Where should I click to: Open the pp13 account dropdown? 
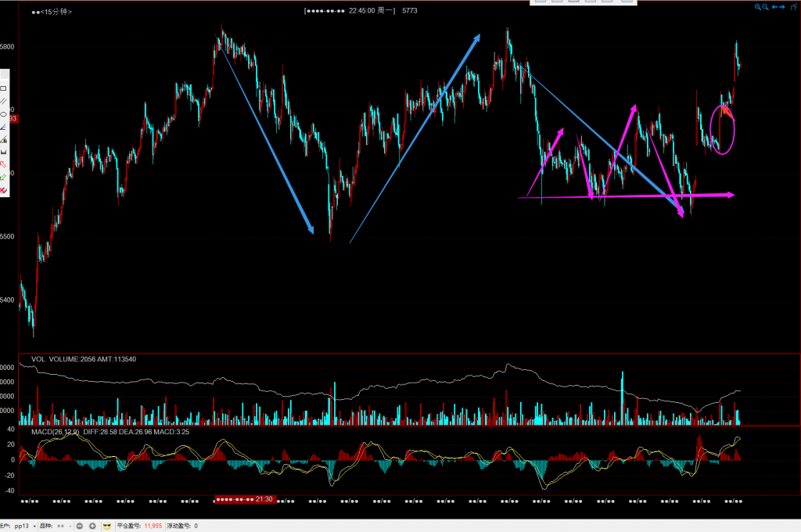point(36,527)
